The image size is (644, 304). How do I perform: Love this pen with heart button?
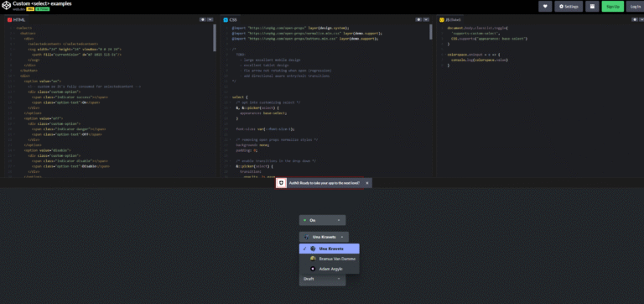pyautogui.click(x=545, y=6)
